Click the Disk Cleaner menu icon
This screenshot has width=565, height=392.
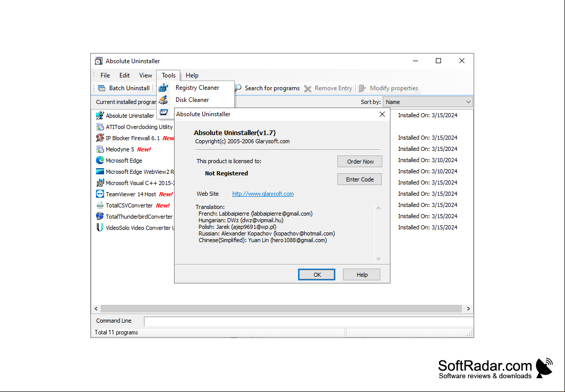[x=164, y=100]
